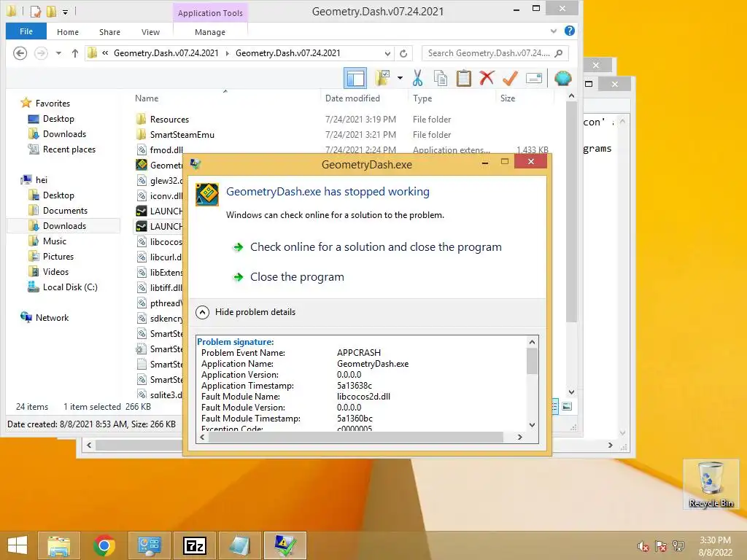Click the Rename toolbar icon
Image resolution: width=747 pixels, height=560 pixels.
(x=533, y=78)
